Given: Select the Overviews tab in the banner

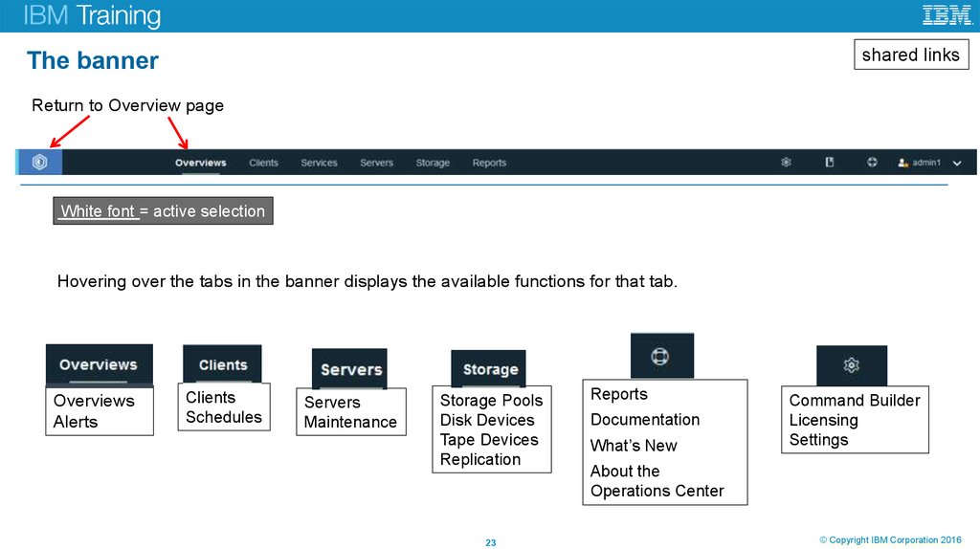Looking at the screenshot, I should [x=200, y=163].
